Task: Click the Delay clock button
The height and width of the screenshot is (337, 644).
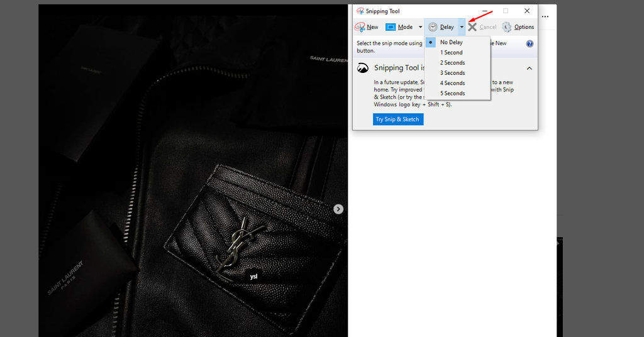Action: 441,27
